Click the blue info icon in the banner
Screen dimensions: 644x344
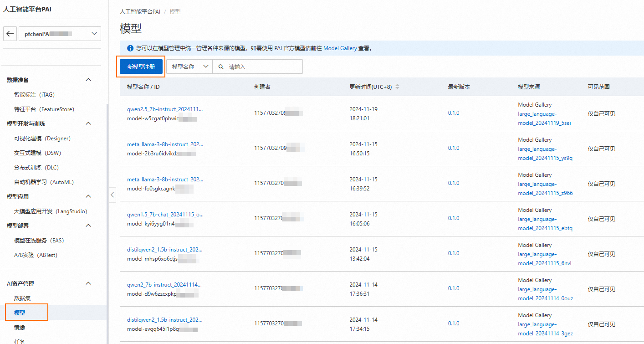coord(130,48)
